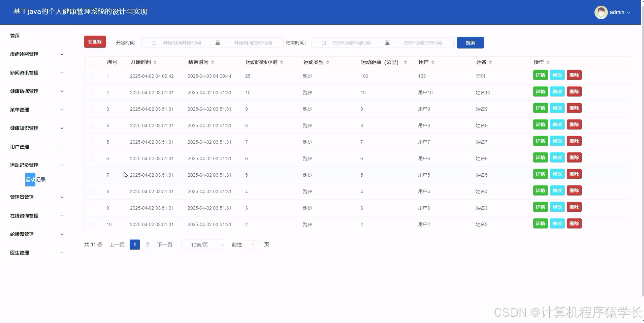Open the admin account dropdown menu

[x=618, y=12]
